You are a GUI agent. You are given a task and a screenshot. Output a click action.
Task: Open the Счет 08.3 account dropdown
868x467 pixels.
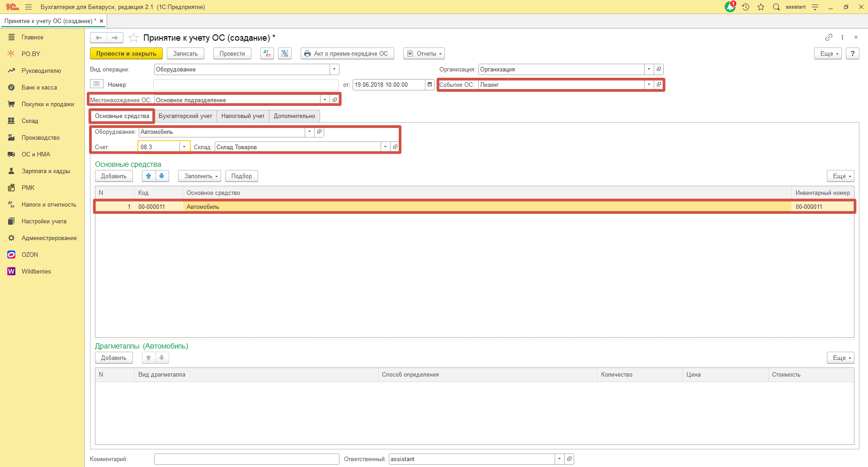(x=184, y=147)
